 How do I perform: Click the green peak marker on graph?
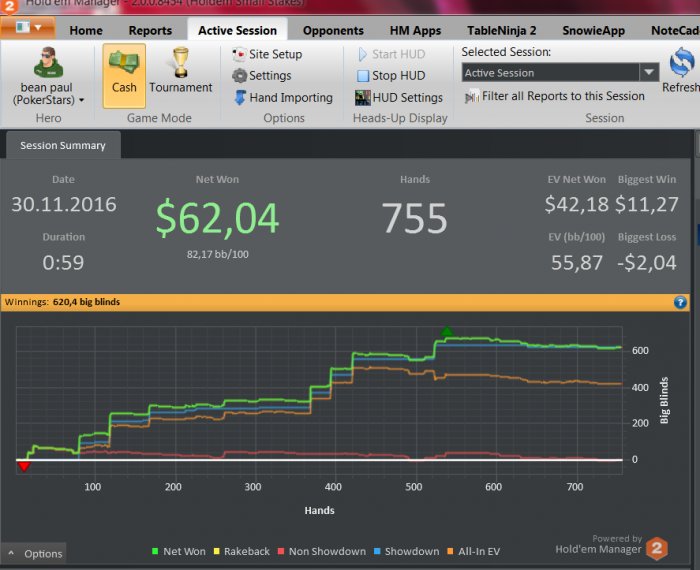pyautogui.click(x=446, y=331)
